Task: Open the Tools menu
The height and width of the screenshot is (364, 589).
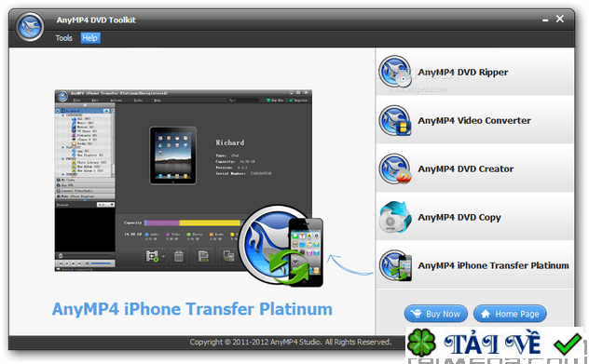Action: pos(63,38)
